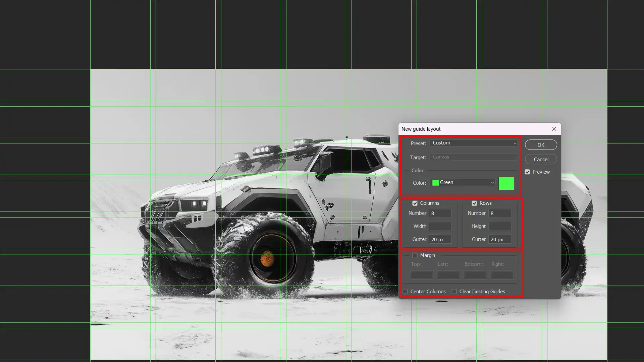Uncheck the Columns checkbox
The width and height of the screenshot is (644, 362).
tap(415, 203)
